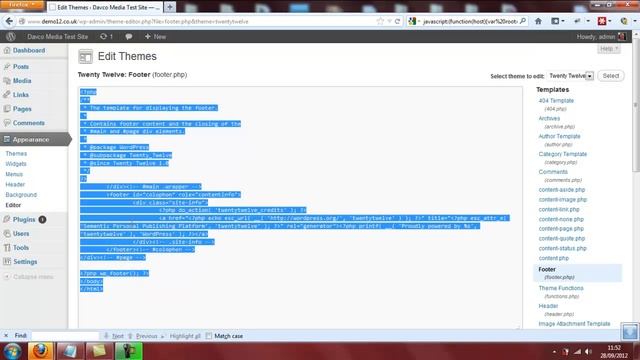Open the Dashboard menu in sidebar
This screenshot has height=360, width=640.
click(29, 51)
